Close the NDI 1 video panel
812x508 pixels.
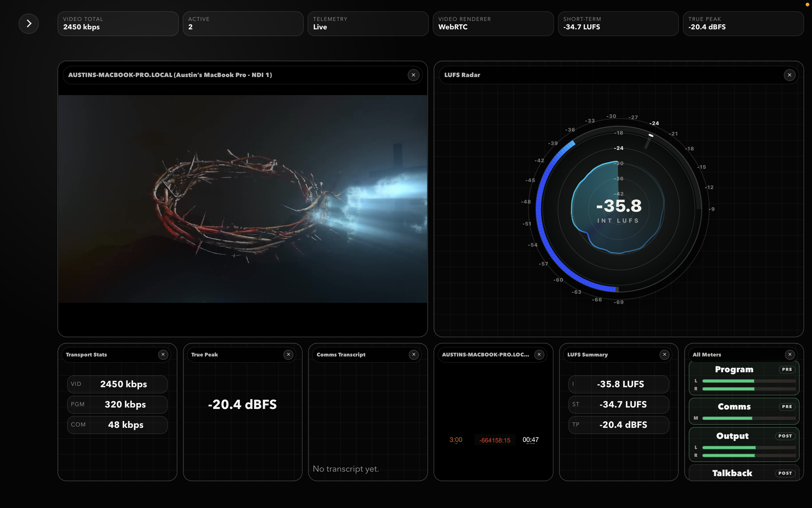click(x=413, y=75)
